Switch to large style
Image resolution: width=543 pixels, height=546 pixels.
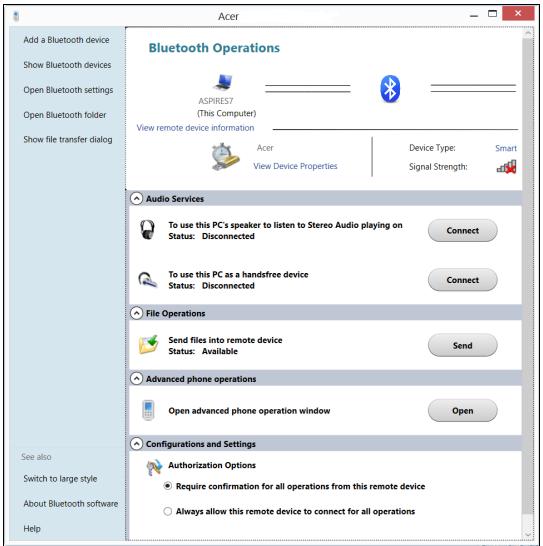60,479
